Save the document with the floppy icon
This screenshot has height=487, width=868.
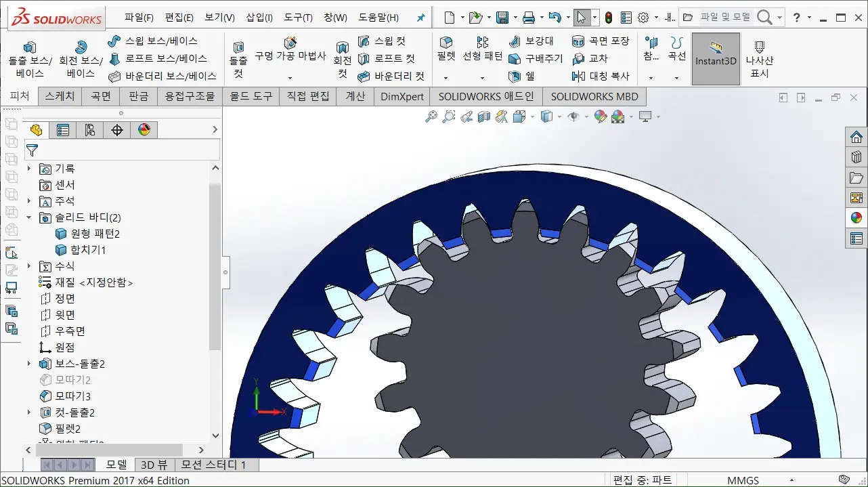502,18
